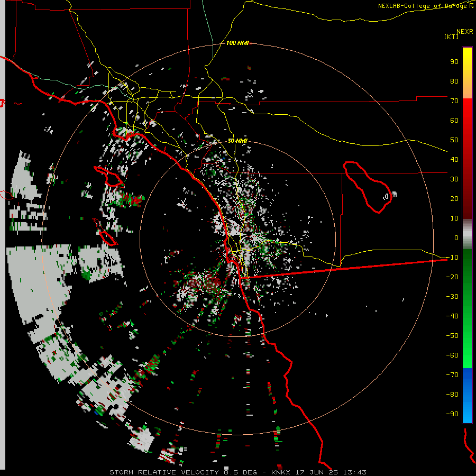Select the 40 value on velocity scale
Image resolution: width=476 pixels, height=476 pixels.
point(454,159)
